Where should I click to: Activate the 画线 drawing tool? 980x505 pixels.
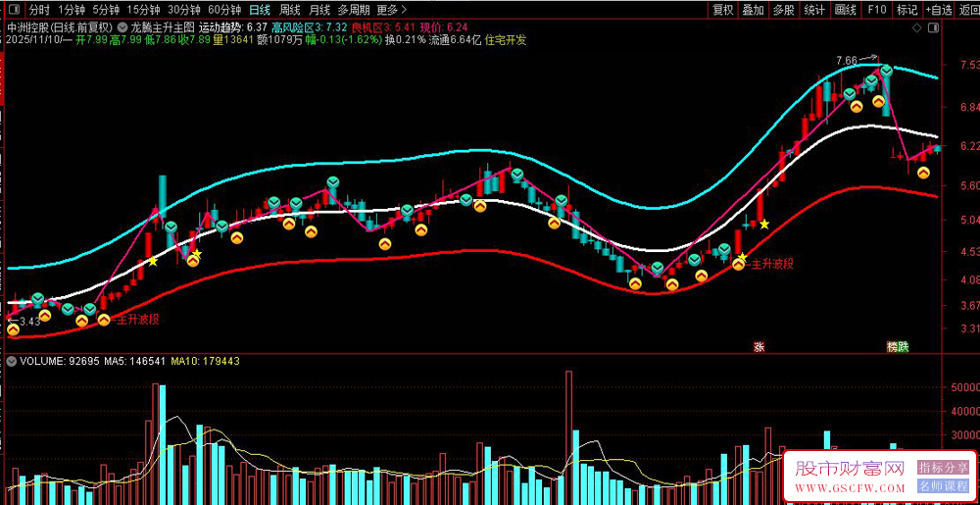point(845,10)
